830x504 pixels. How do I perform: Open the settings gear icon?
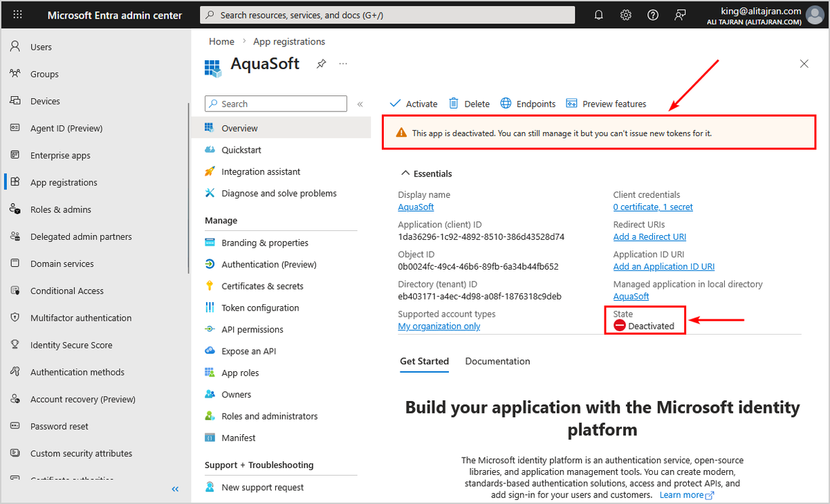tap(626, 15)
